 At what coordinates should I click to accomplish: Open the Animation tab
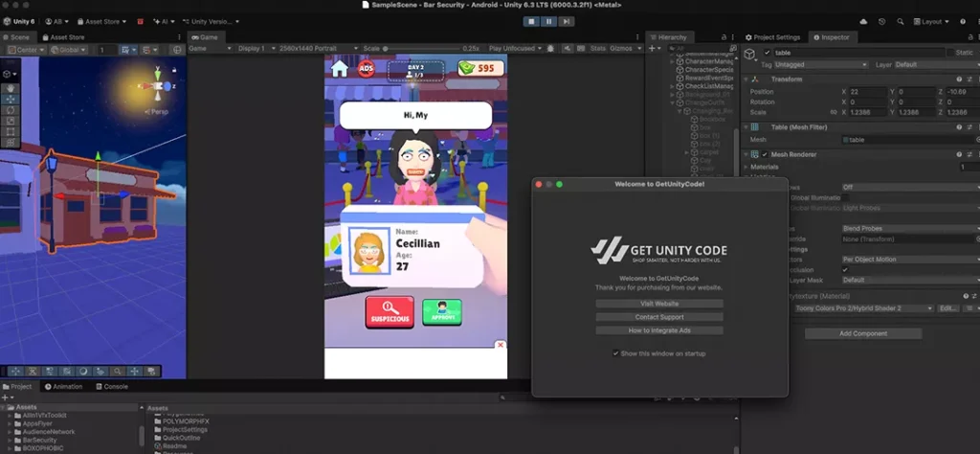[x=63, y=386]
